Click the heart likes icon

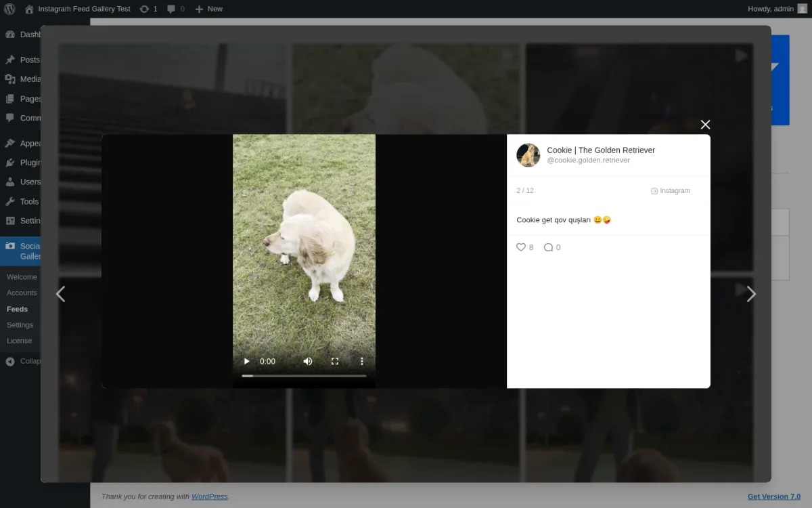521,247
